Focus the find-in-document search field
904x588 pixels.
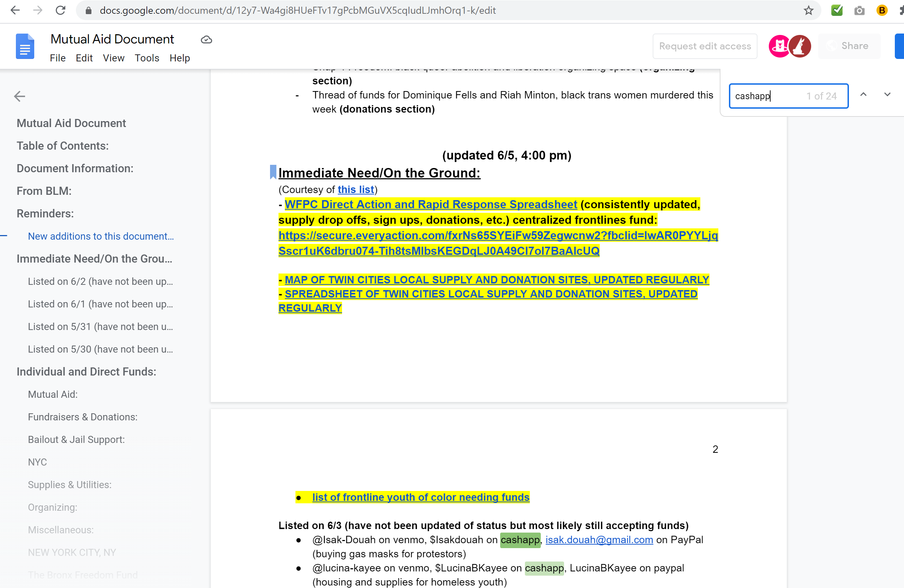[x=789, y=96]
